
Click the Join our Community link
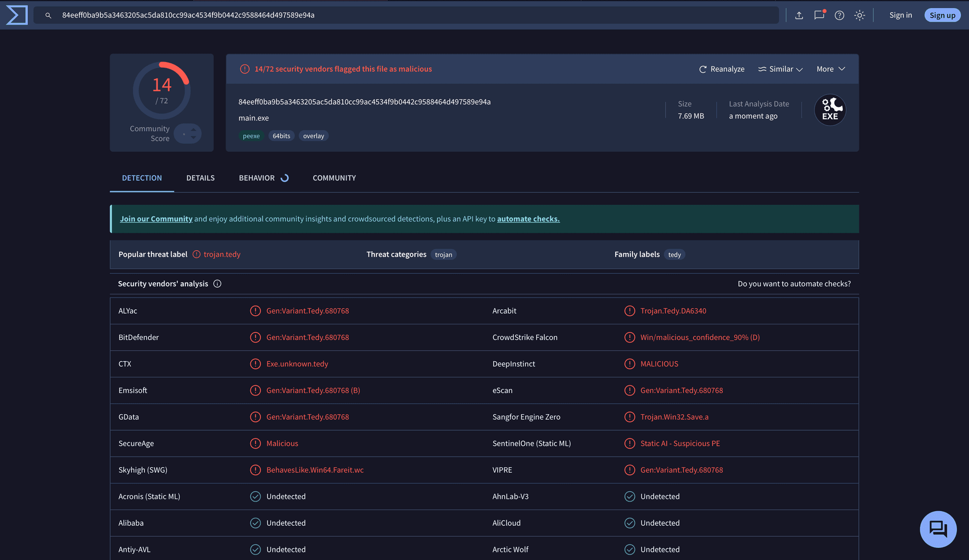156,219
